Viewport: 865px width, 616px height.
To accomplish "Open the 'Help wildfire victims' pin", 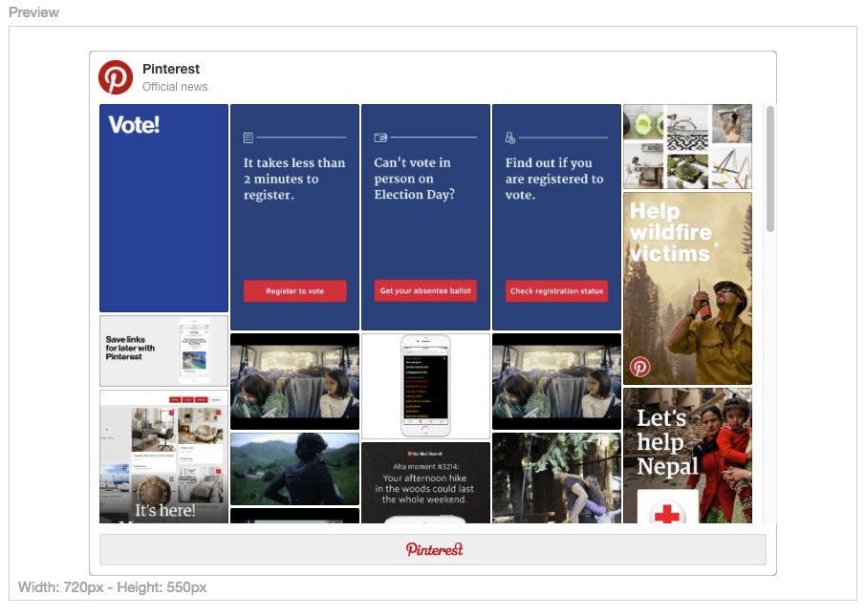I will pyautogui.click(x=687, y=288).
